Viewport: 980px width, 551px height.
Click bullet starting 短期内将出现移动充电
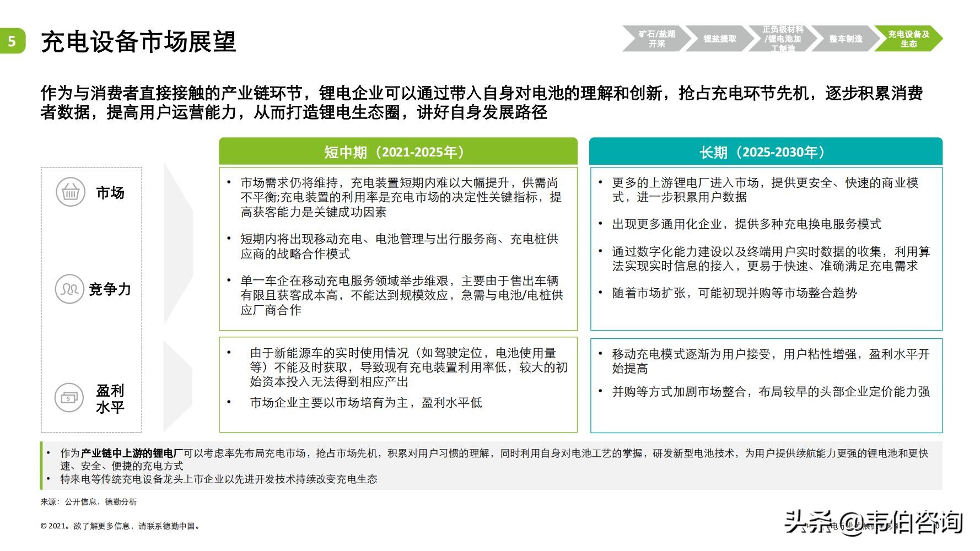400,246
